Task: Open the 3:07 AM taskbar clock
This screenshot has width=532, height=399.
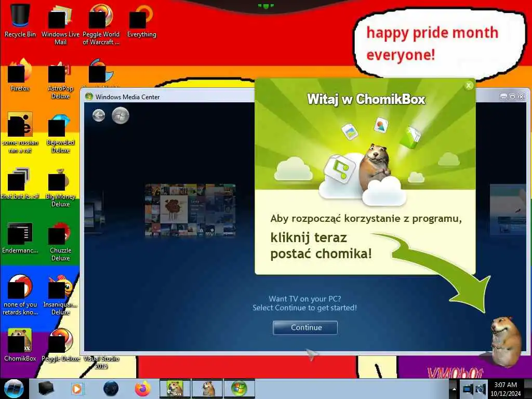Action: (505, 389)
